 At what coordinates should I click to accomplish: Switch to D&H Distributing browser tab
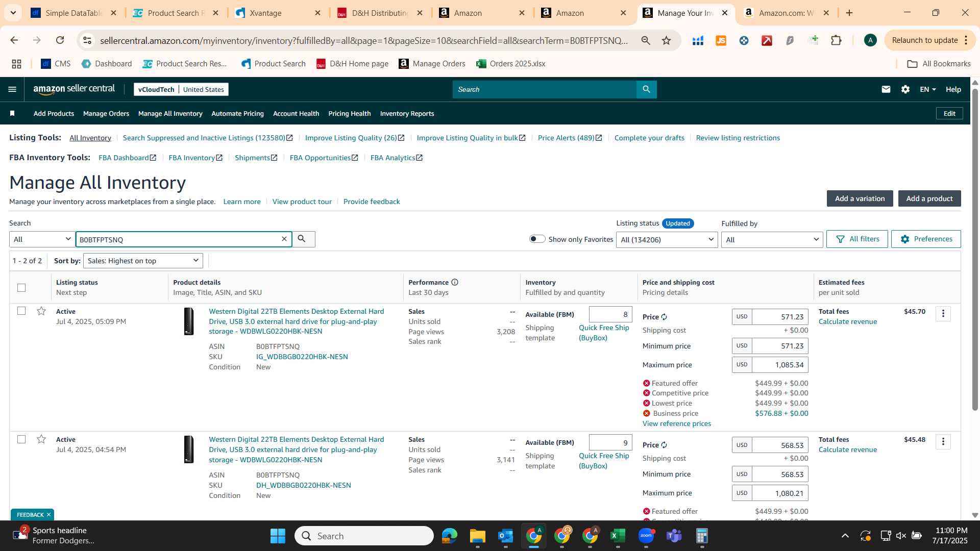pos(380,13)
